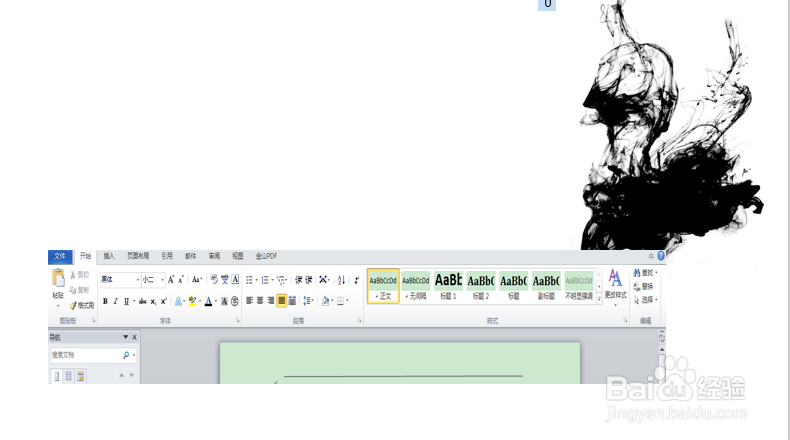Apply the 无间隔 no spacing style
The height and width of the screenshot is (440, 790).
(x=416, y=286)
